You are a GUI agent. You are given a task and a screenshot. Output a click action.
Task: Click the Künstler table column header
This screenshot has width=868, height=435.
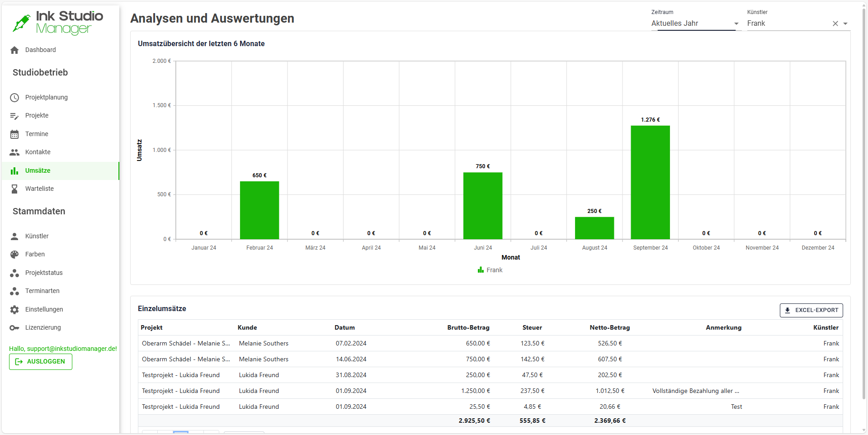[826, 328]
